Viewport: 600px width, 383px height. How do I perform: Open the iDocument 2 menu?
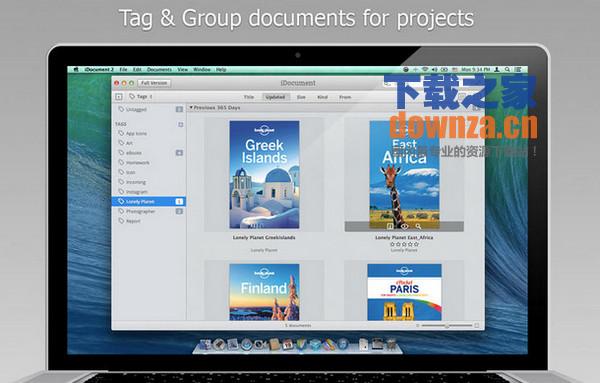pos(99,70)
